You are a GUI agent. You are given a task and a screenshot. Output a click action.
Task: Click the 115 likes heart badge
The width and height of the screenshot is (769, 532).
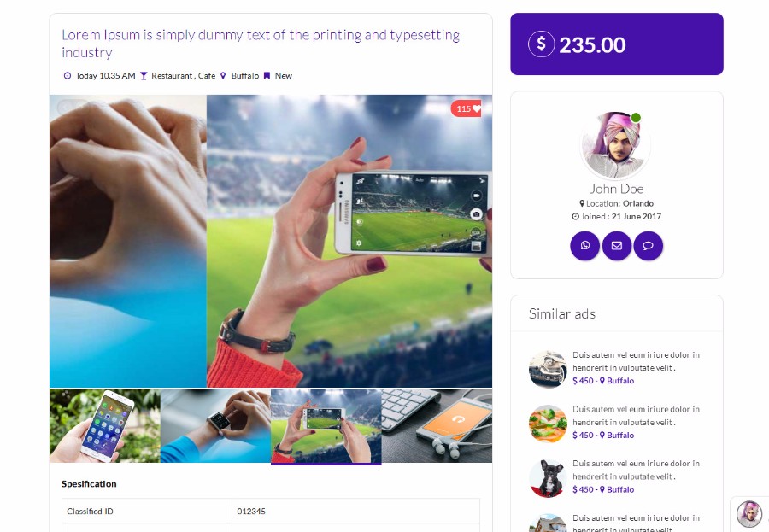coord(468,108)
